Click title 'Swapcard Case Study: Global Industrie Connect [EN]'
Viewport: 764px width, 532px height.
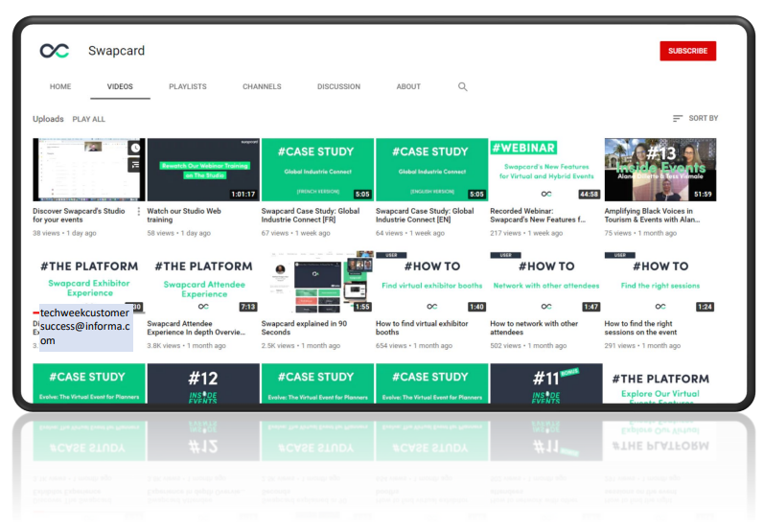[x=425, y=216]
